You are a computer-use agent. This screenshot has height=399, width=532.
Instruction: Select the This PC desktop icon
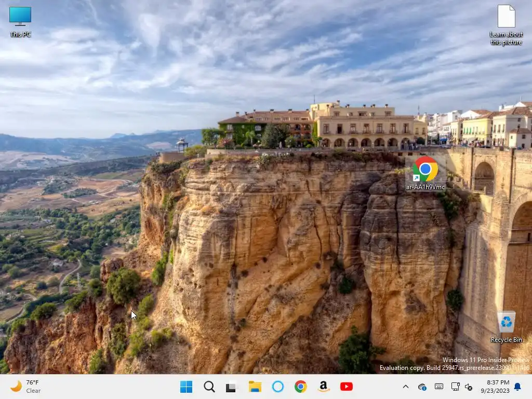point(20,21)
